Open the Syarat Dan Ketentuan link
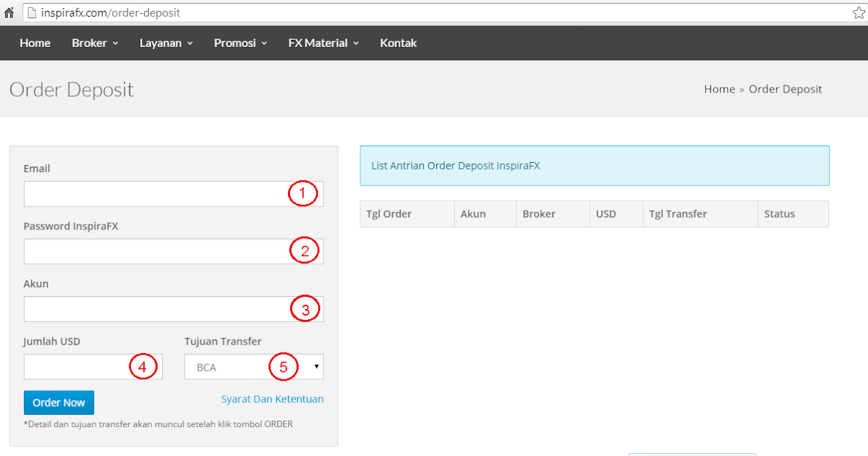 click(x=273, y=399)
